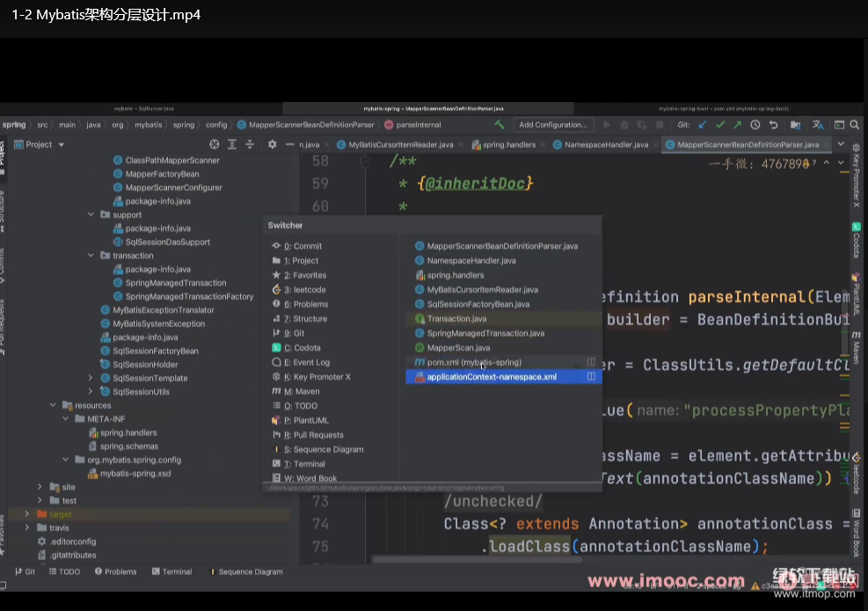This screenshot has width=868, height=611.
Task: Click Key Promoter X right sidebar tab
Action: tap(857, 176)
